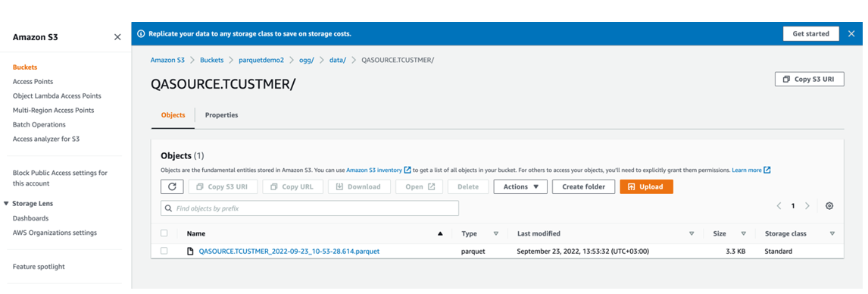
Task: Open the Learn more link
Action: (x=747, y=170)
